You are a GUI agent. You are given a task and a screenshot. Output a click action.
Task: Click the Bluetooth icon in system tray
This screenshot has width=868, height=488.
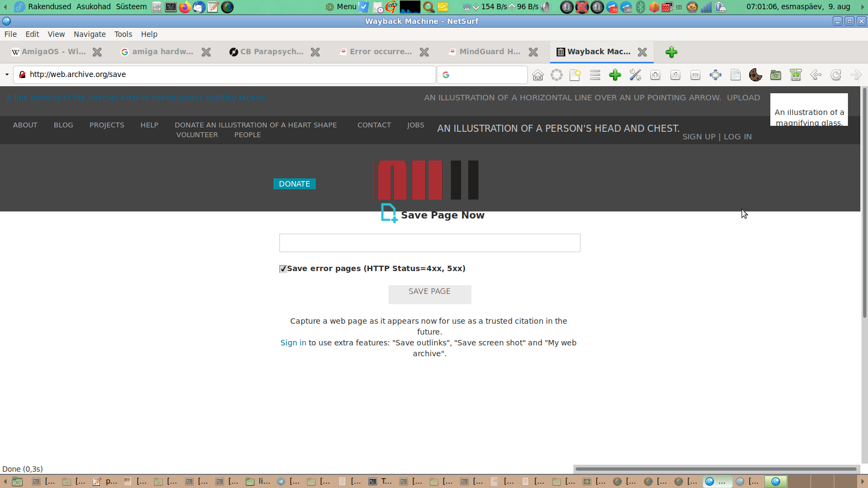pos(641,7)
